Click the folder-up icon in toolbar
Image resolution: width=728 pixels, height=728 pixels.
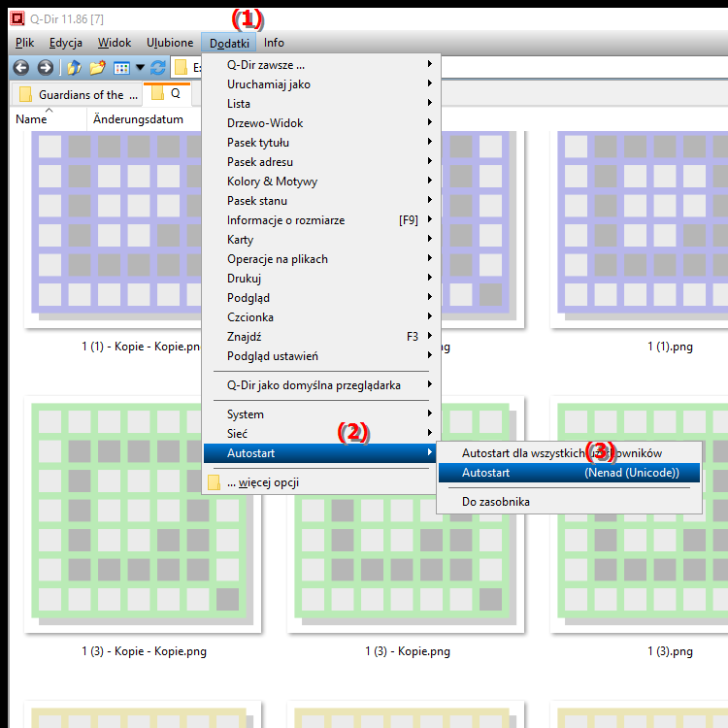pos(74,68)
